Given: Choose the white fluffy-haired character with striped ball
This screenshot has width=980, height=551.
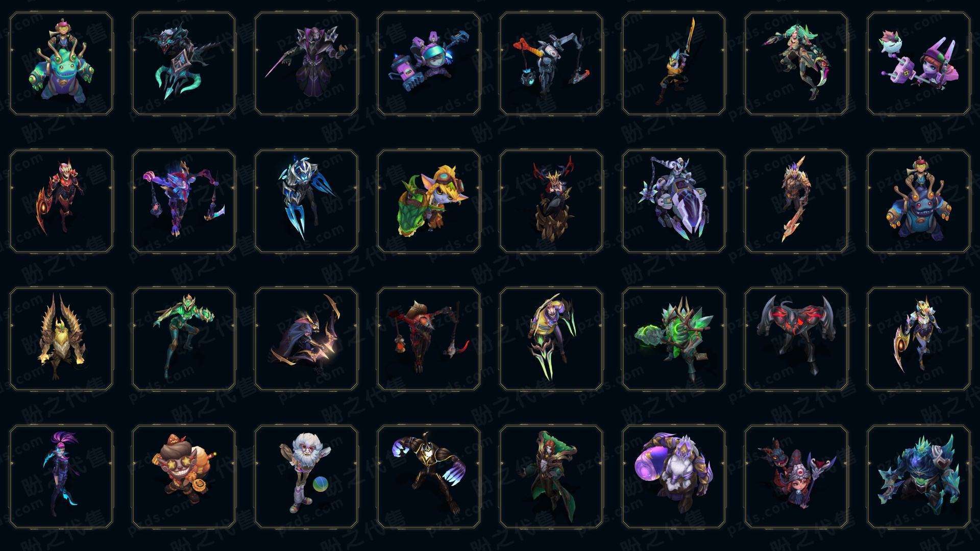Looking at the screenshot, I should click(306, 477).
